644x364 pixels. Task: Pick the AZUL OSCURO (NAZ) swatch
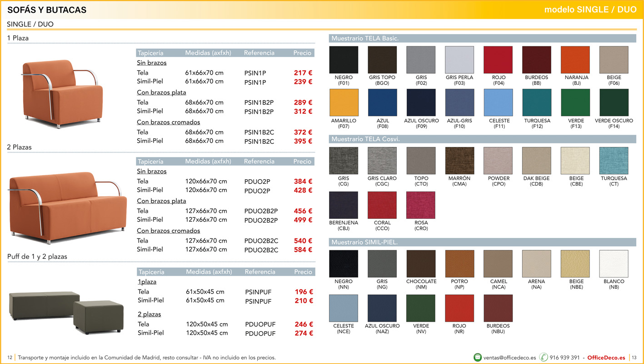click(x=382, y=308)
